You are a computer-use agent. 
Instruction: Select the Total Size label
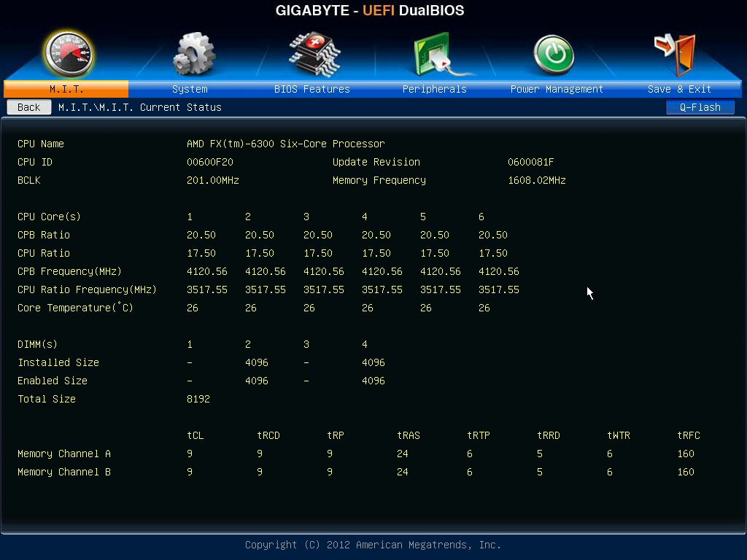46,399
